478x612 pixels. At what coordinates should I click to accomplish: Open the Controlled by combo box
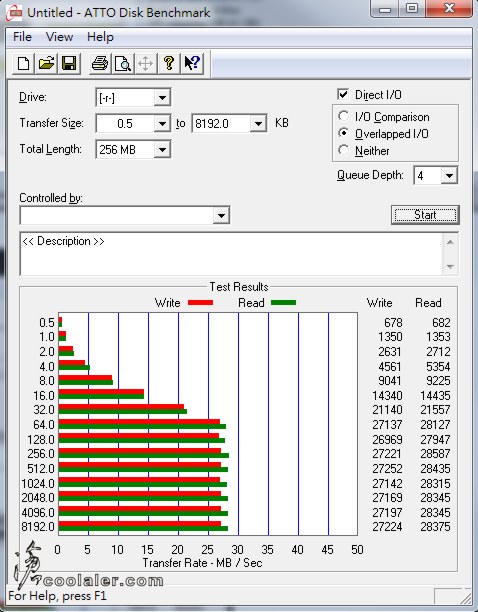pos(124,215)
